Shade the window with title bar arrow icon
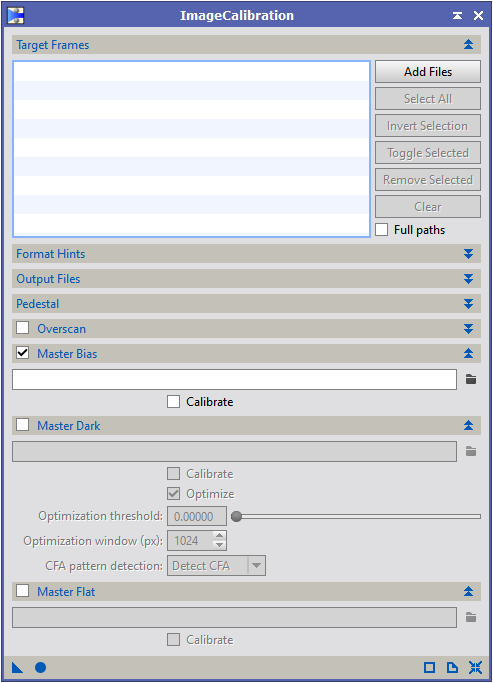This screenshot has height=683, width=493. pyautogui.click(x=457, y=16)
